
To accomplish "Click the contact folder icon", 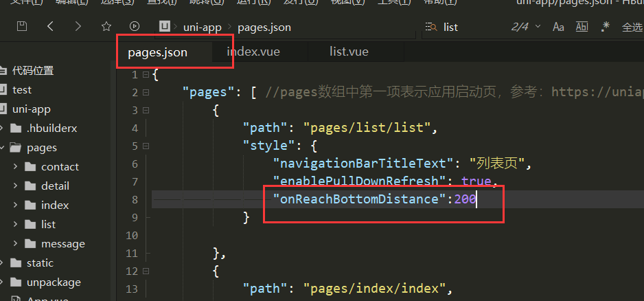I will pyautogui.click(x=30, y=166).
